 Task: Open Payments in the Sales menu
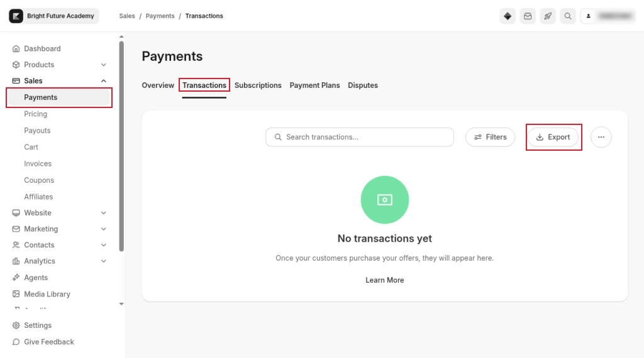[59, 97]
